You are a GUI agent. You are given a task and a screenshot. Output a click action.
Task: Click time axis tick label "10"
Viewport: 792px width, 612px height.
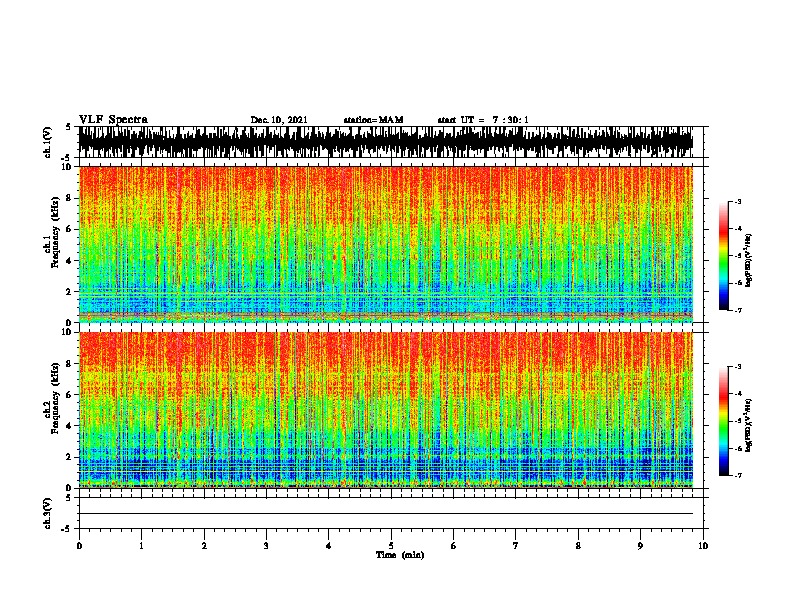[703, 545]
